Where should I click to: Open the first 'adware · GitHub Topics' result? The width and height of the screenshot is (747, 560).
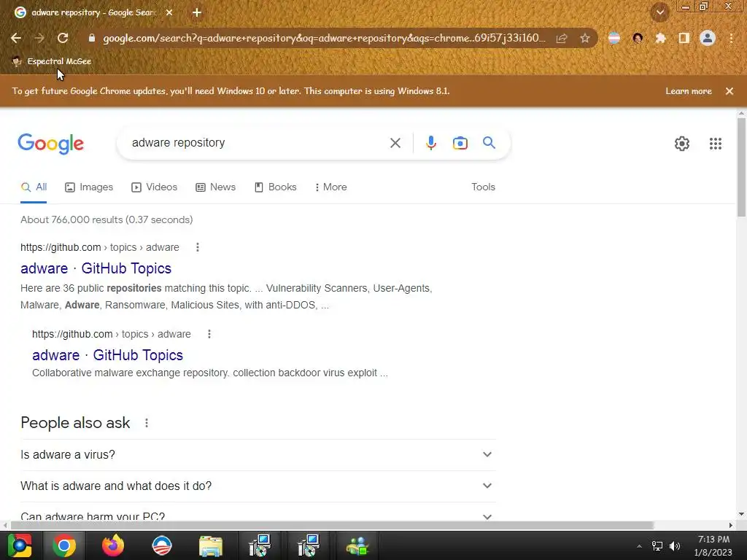96,268
